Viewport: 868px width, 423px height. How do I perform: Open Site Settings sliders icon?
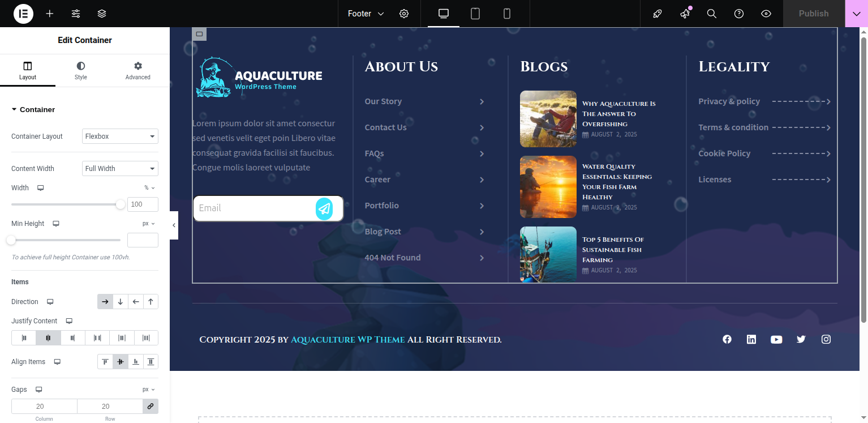click(76, 14)
